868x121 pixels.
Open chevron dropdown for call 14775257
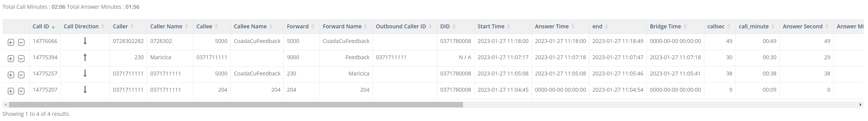[21, 75]
